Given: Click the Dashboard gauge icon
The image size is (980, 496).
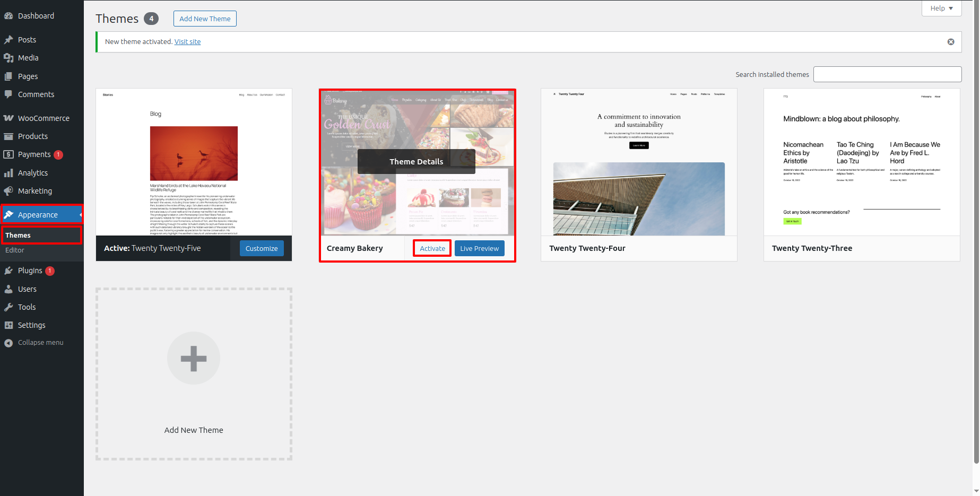Looking at the screenshot, I should [x=8, y=16].
